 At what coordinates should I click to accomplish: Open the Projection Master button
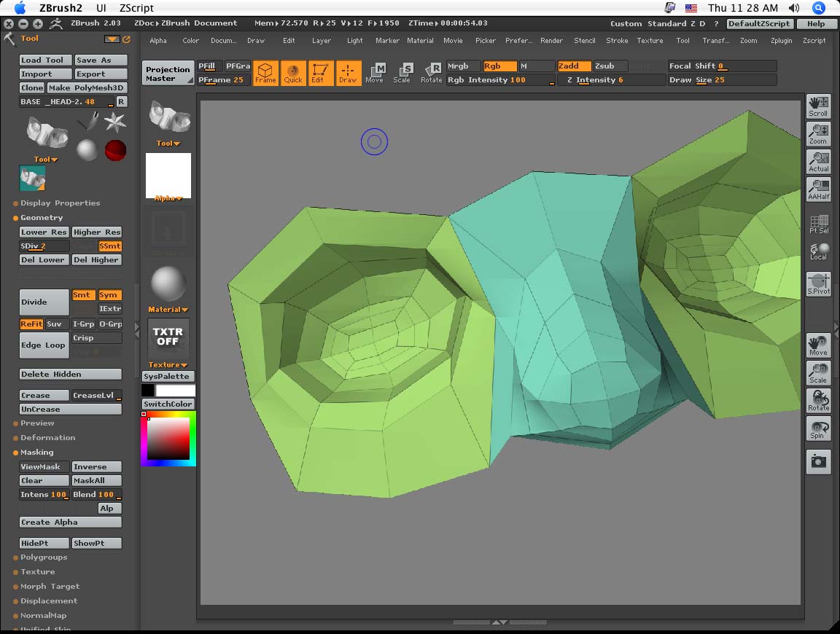click(x=168, y=74)
